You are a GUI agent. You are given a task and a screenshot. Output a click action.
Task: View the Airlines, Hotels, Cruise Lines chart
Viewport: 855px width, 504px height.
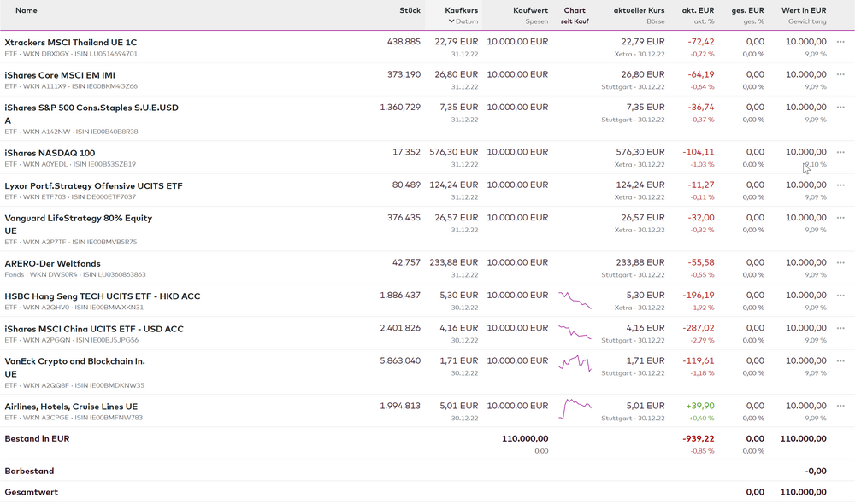click(575, 407)
